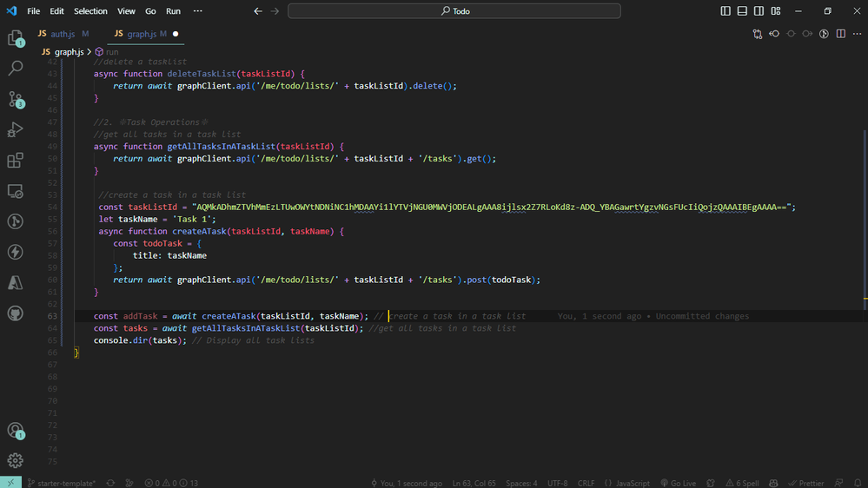Image resolution: width=868 pixels, height=488 pixels.
Task: Open the Explorer view in activity bar
Action: tap(16, 38)
